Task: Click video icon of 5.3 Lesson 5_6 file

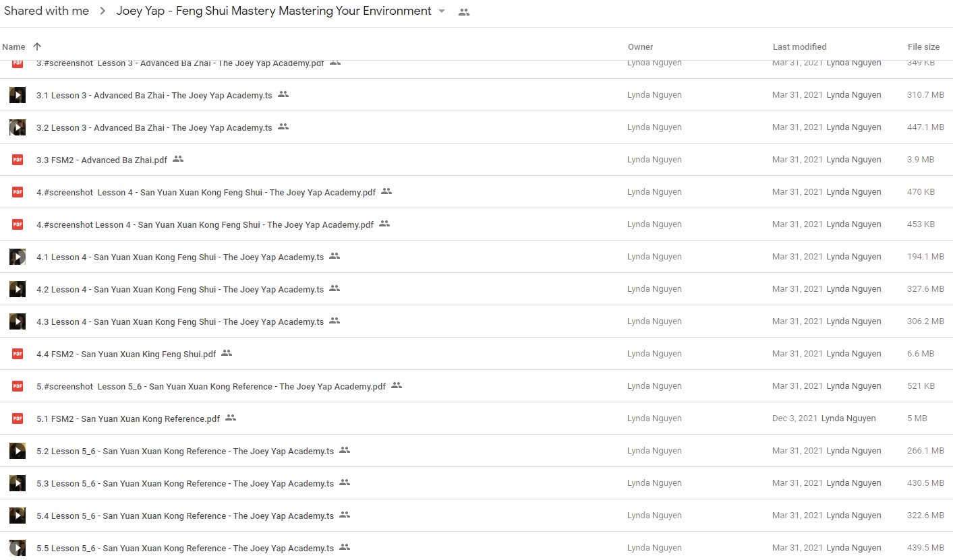Action: coord(18,483)
